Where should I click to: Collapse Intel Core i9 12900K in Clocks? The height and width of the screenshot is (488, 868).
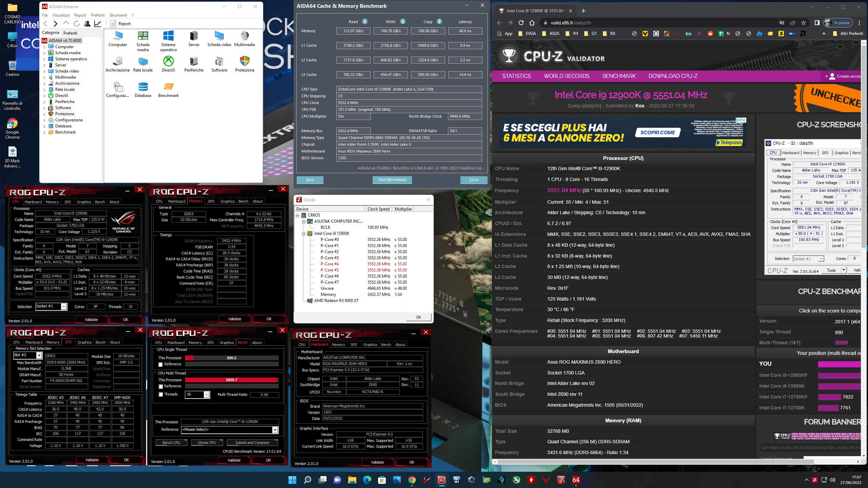tap(304, 233)
